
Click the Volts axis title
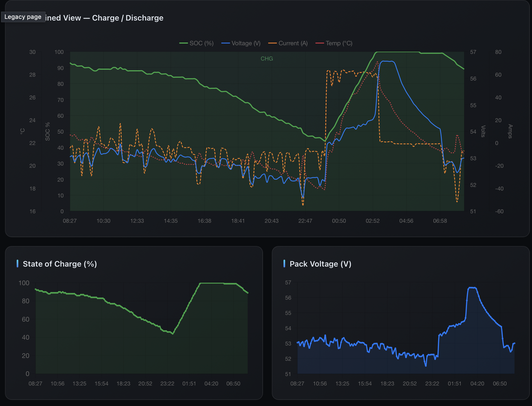click(x=483, y=131)
